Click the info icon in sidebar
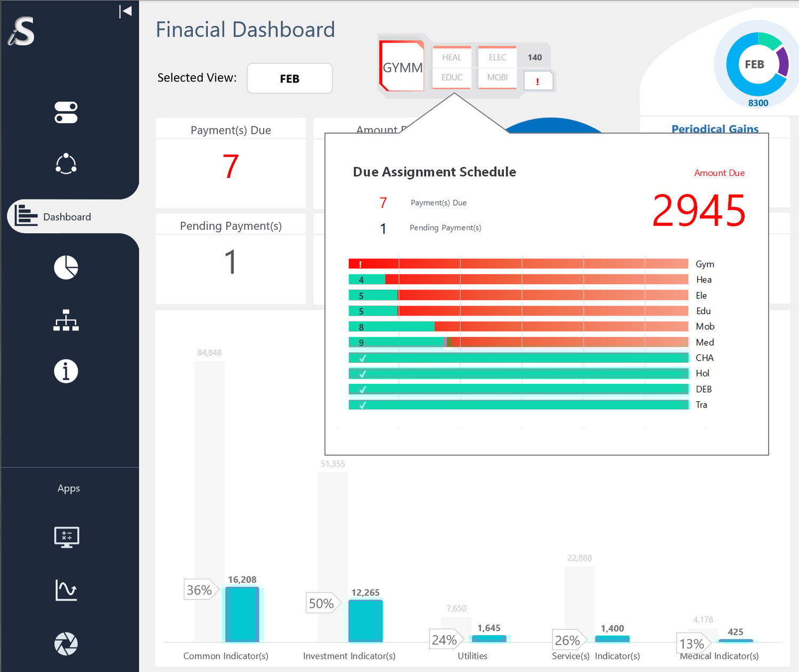Screen dimensions: 799x672 coord(66,371)
